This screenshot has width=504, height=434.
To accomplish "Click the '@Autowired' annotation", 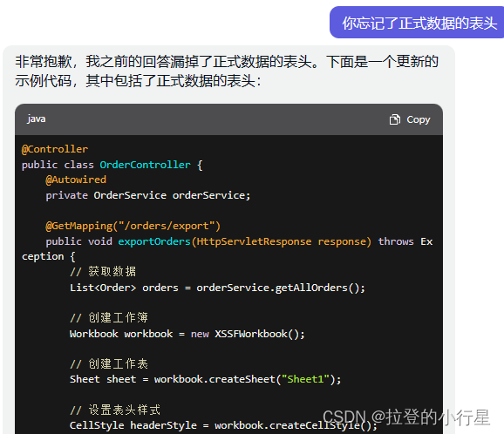I will pos(76,180).
